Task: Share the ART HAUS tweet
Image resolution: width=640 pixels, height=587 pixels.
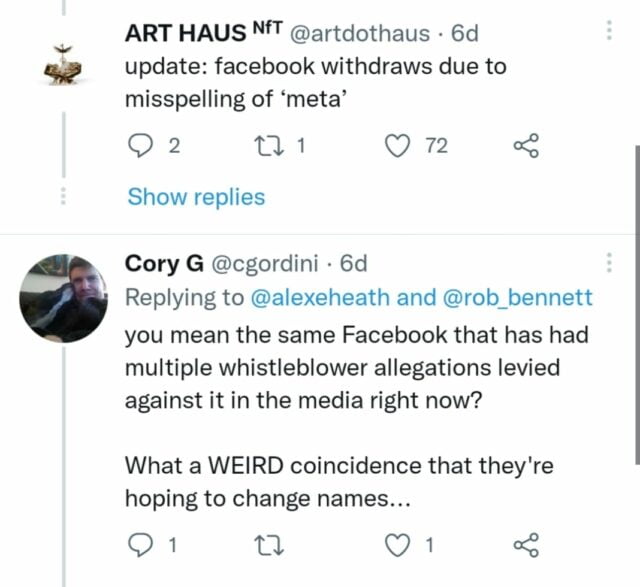Action: 526,147
